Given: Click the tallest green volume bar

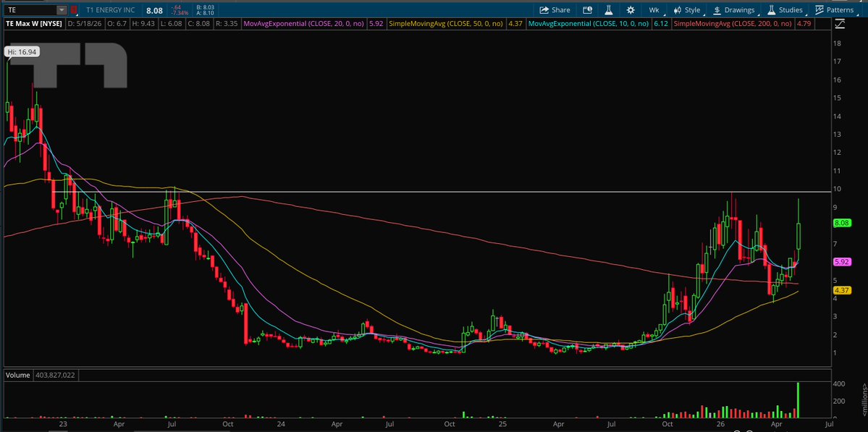Looking at the screenshot, I should (799, 400).
